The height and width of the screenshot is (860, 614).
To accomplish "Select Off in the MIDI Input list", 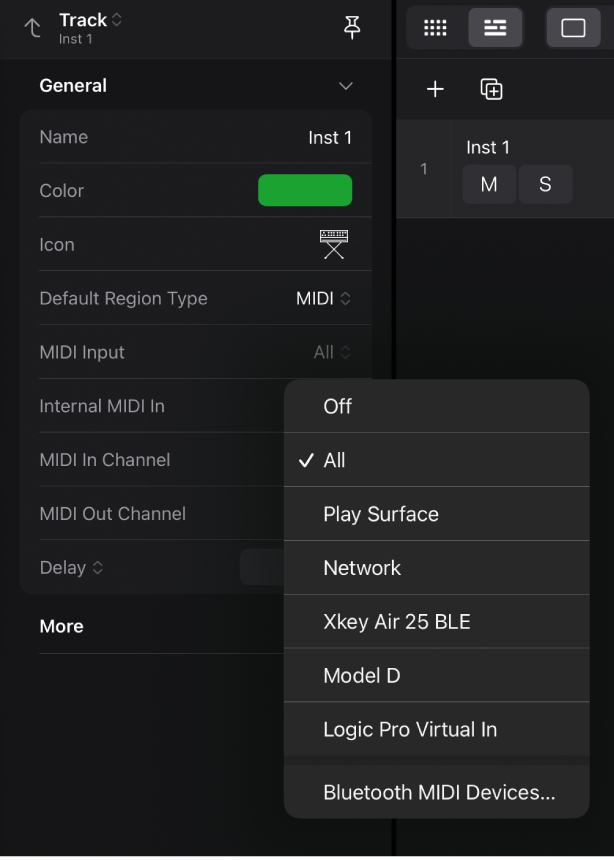I will (x=337, y=407).
